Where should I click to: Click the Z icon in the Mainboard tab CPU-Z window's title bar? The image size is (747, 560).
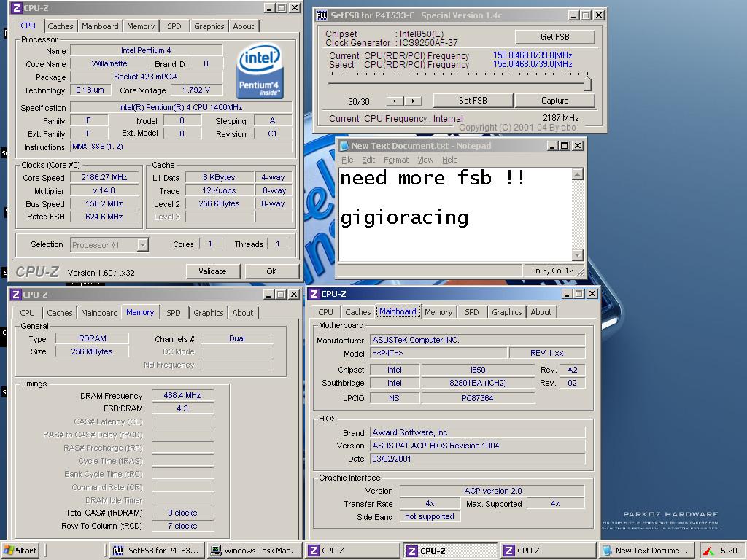[x=314, y=294]
